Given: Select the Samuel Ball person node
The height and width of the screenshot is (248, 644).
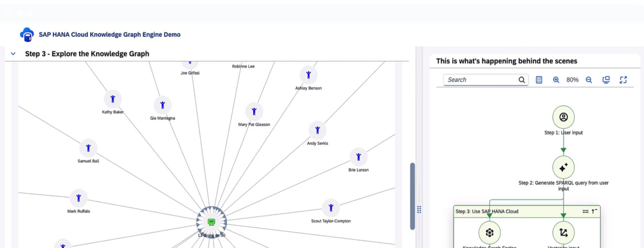Looking at the screenshot, I should (x=88, y=148).
